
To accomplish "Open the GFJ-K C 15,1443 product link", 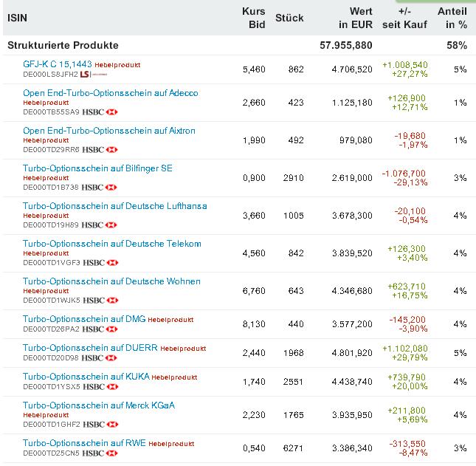I will coord(58,64).
